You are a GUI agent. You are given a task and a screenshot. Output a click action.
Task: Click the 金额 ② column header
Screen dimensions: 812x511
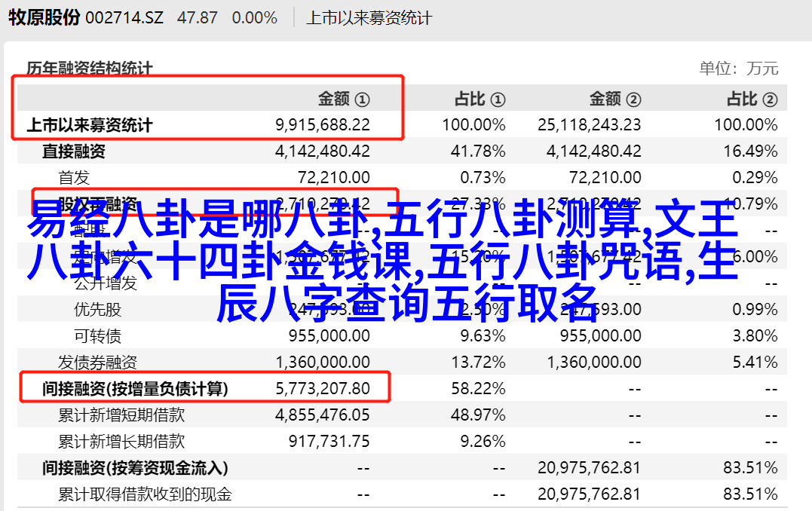(615, 99)
